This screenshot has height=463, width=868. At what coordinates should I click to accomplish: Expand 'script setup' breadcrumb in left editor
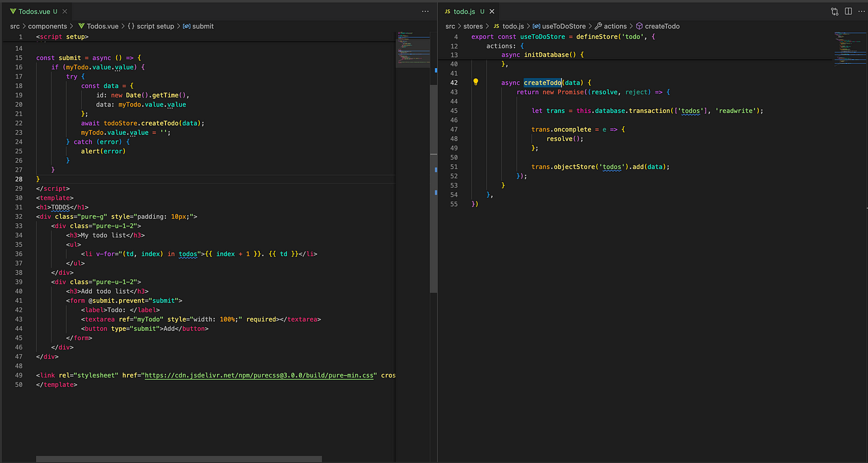coord(155,26)
